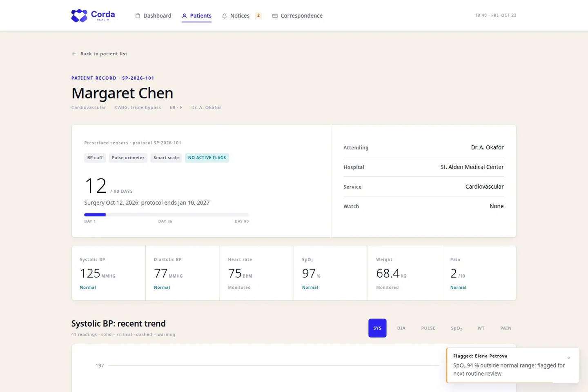Click the protocol day progress bar
This screenshot has height=392, width=588.
pyautogui.click(x=166, y=215)
